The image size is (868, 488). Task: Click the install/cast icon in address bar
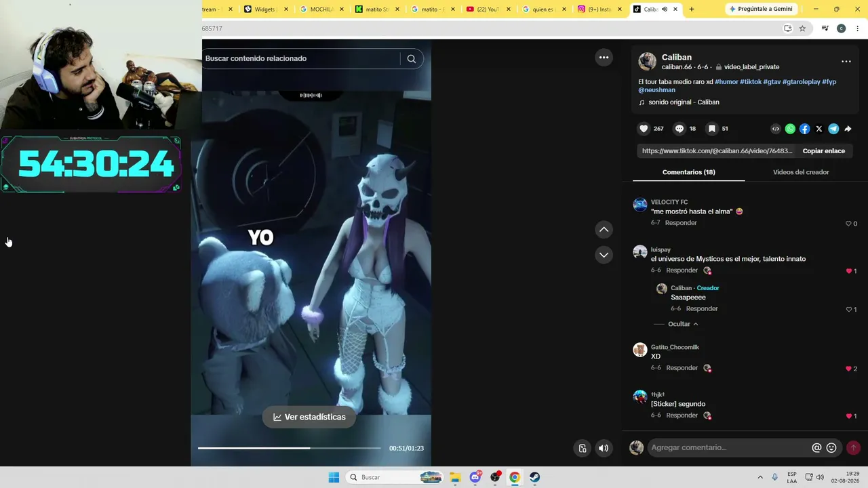coord(787,28)
